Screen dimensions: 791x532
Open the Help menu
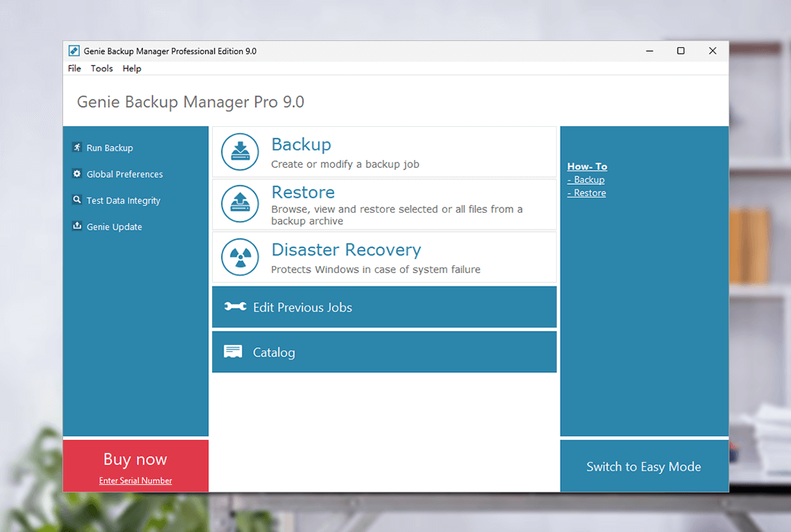(132, 68)
